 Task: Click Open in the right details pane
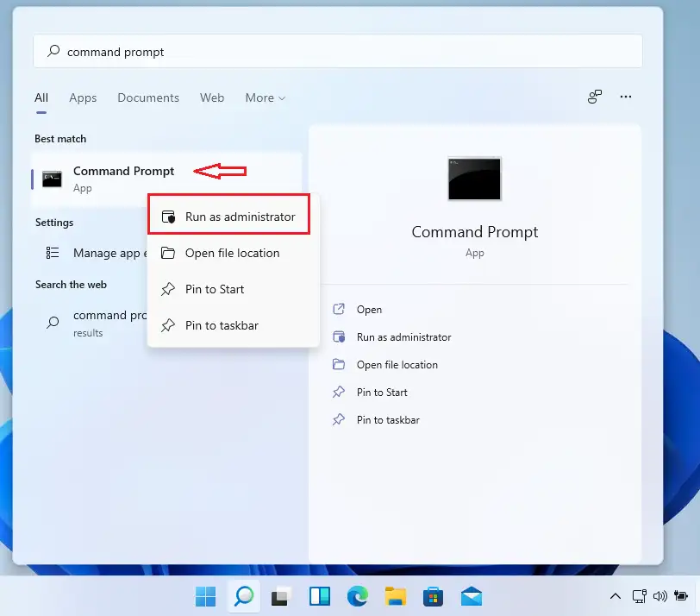369,310
